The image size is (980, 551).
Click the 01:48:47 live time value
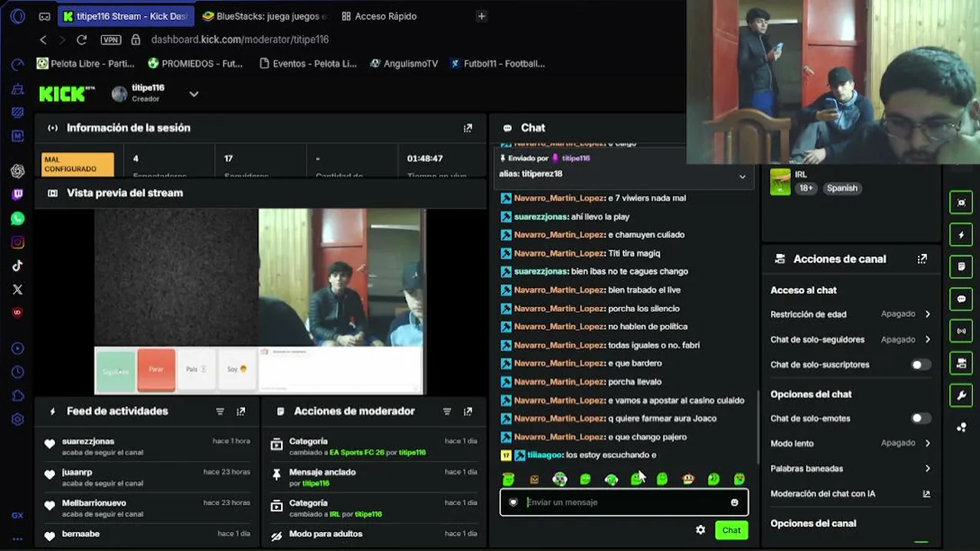[x=425, y=158]
